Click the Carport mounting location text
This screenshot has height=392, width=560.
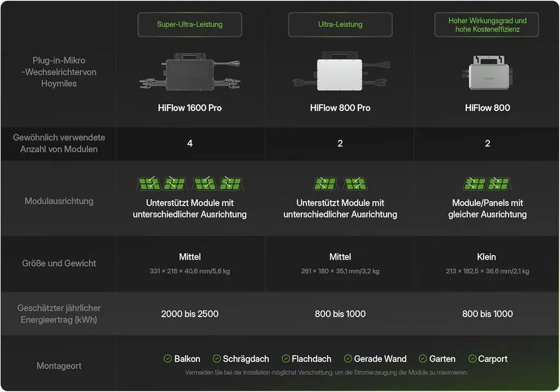pos(493,359)
